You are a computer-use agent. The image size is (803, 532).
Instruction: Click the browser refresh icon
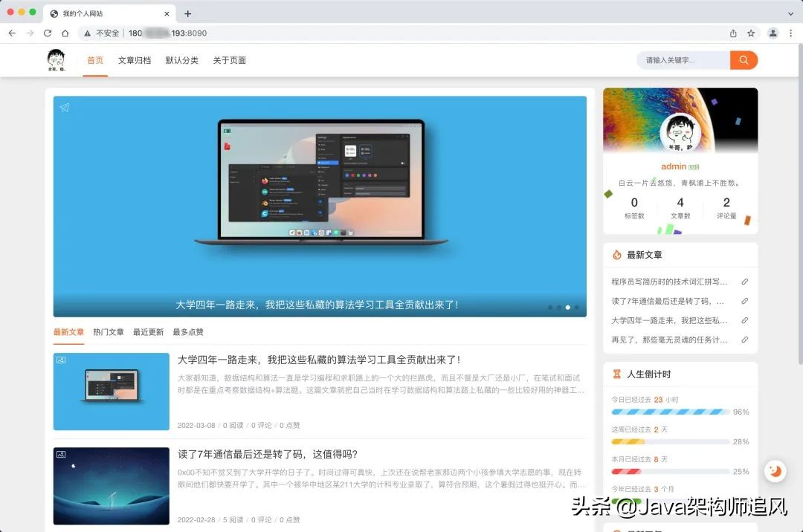(47, 33)
